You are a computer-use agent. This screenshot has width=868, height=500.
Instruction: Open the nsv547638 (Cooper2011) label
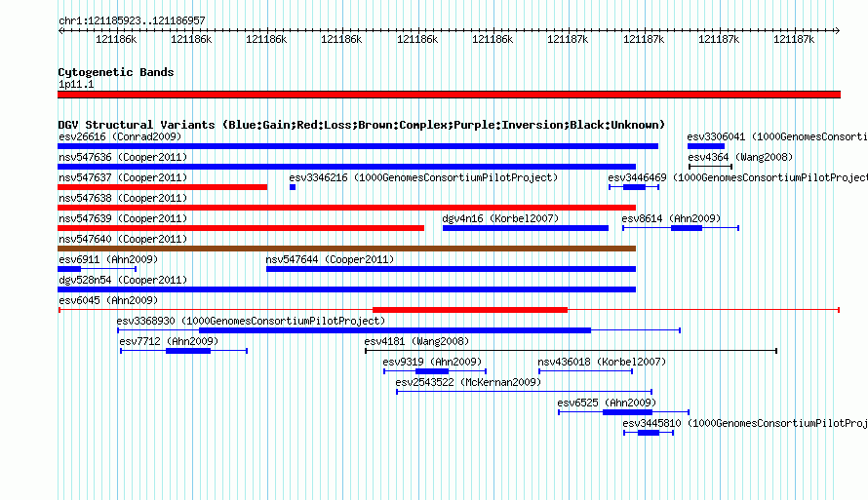point(123,198)
